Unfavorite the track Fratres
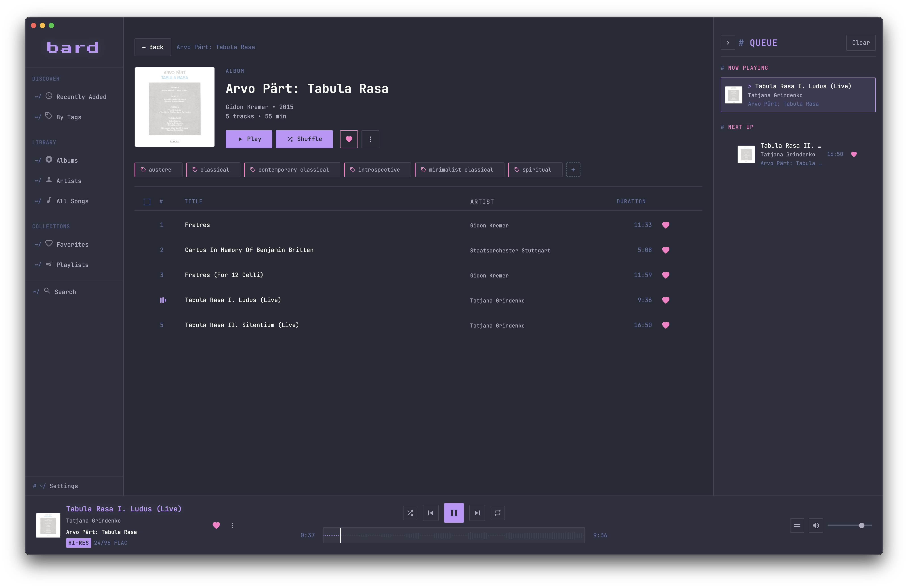 [x=666, y=225]
